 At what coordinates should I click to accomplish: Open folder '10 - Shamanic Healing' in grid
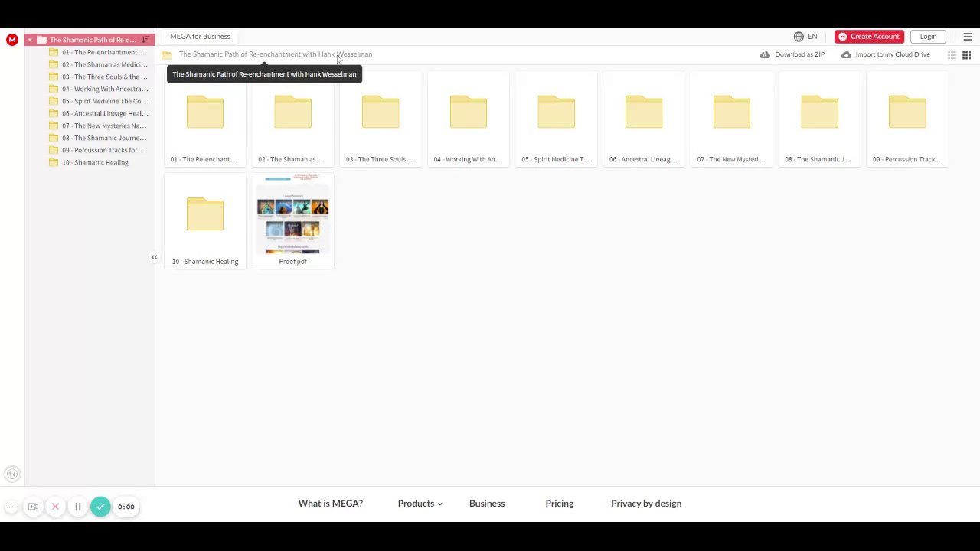205,221
